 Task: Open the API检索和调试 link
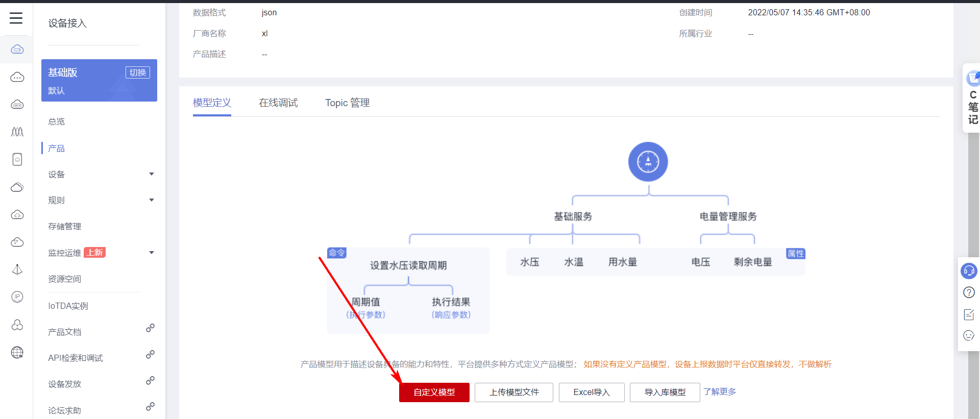click(76, 358)
